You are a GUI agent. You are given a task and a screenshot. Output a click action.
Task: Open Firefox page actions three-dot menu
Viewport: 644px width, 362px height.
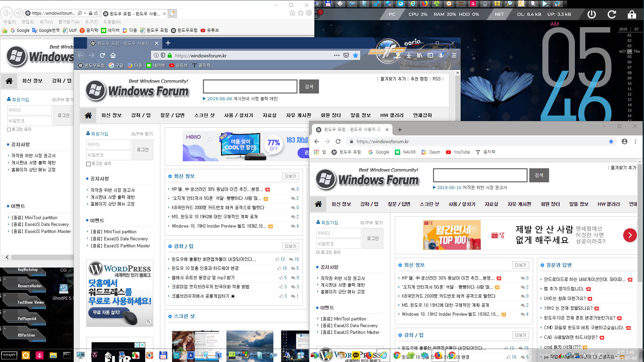(x=337, y=55)
